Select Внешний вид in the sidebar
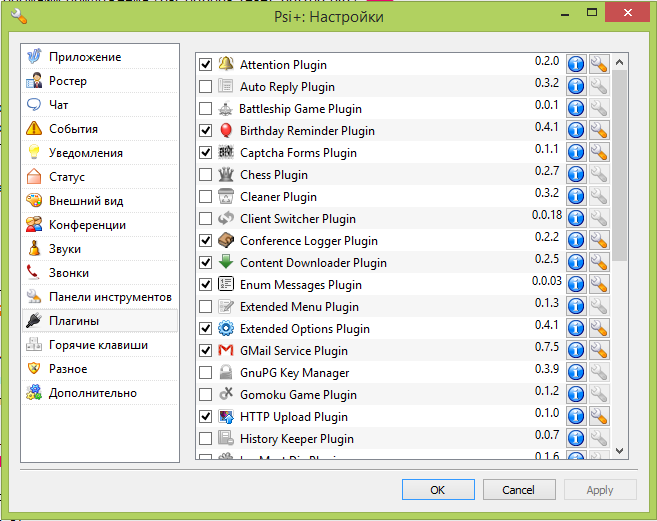The height and width of the screenshot is (521, 657). (86, 201)
